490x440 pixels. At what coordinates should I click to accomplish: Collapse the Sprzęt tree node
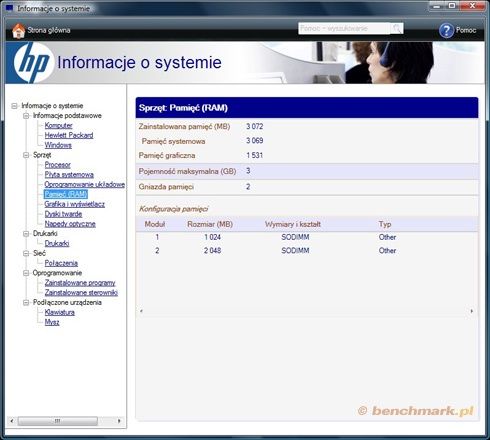26,155
